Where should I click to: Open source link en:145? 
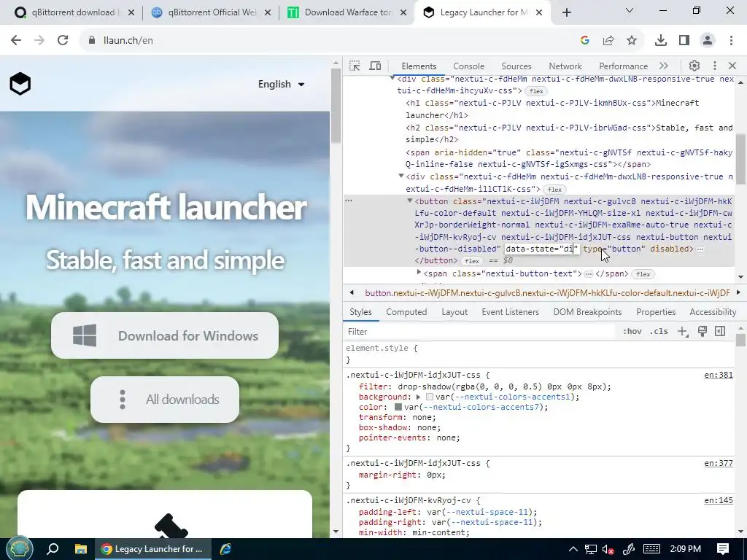tap(719, 500)
